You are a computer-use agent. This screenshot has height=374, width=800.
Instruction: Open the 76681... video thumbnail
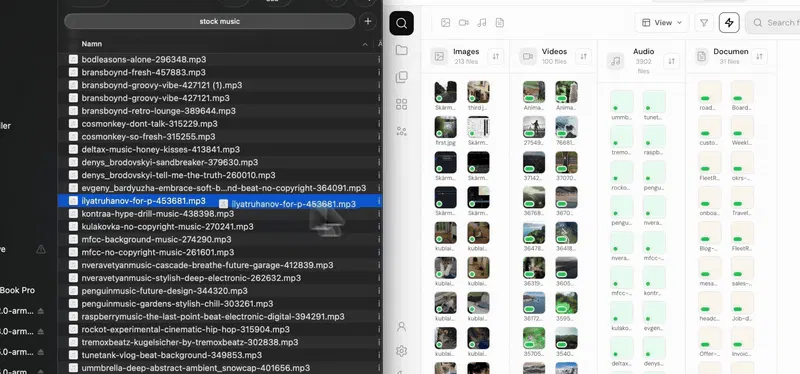tap(566, 127)
